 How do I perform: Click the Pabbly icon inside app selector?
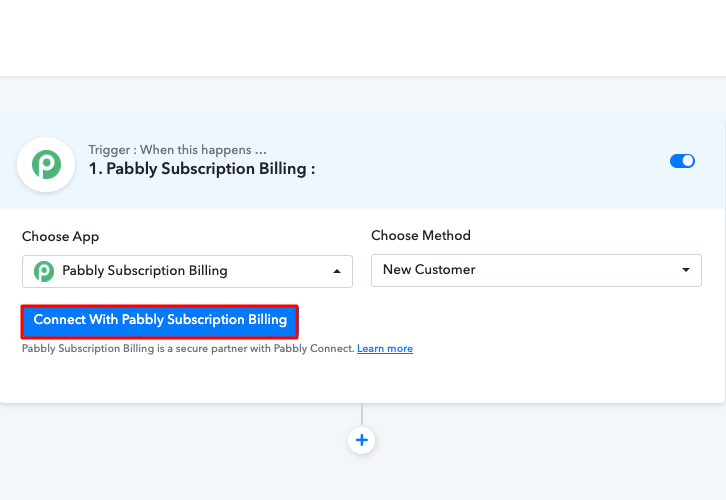coord(44,271)
